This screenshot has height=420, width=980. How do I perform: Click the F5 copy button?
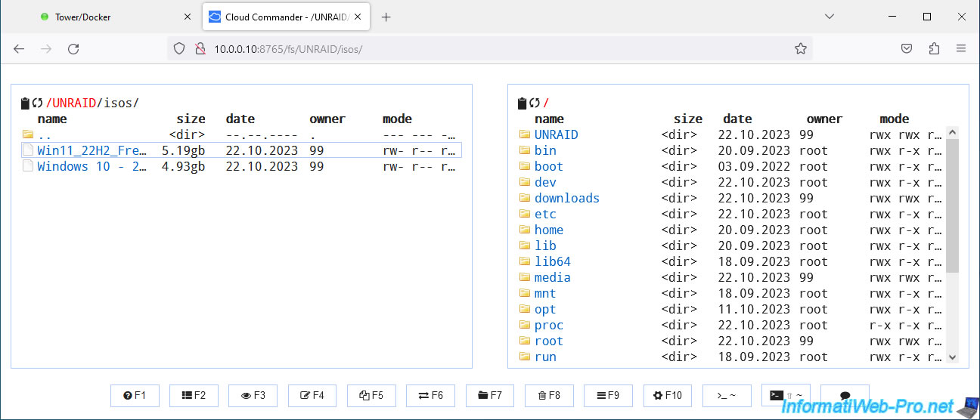click(371, 395)
